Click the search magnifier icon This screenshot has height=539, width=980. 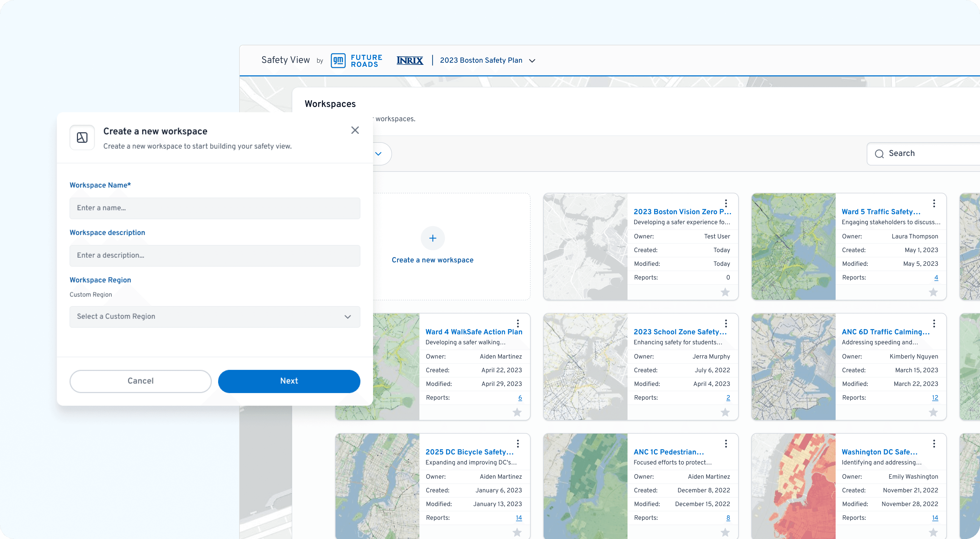click(x=879, y=154)
